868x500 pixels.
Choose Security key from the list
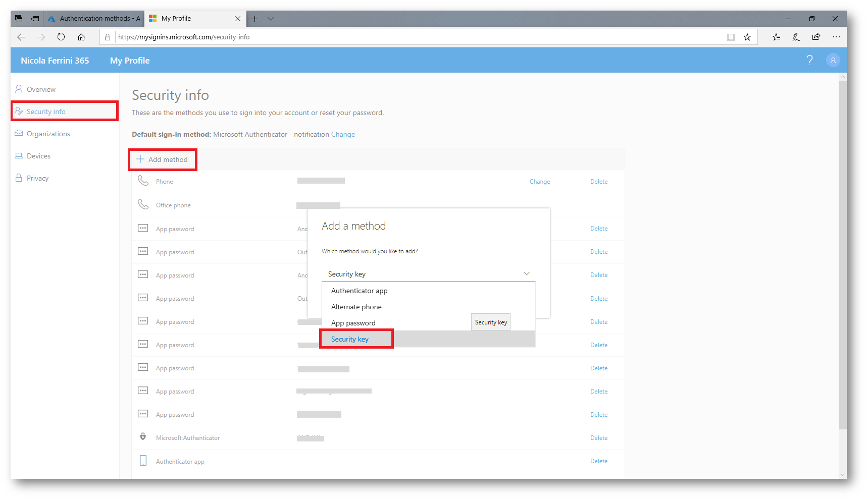click(x=428, y=339)
